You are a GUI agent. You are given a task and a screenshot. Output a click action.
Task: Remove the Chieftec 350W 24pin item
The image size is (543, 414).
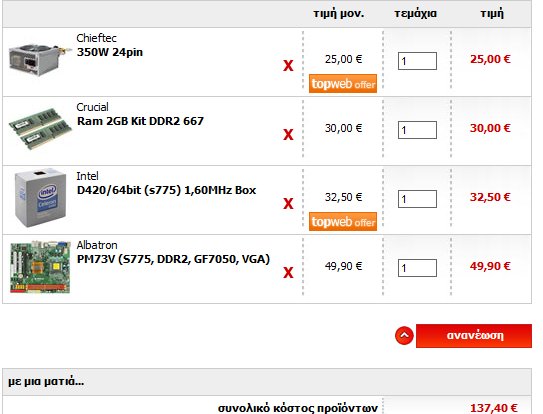pyautogui.click(x=288, y=65)
